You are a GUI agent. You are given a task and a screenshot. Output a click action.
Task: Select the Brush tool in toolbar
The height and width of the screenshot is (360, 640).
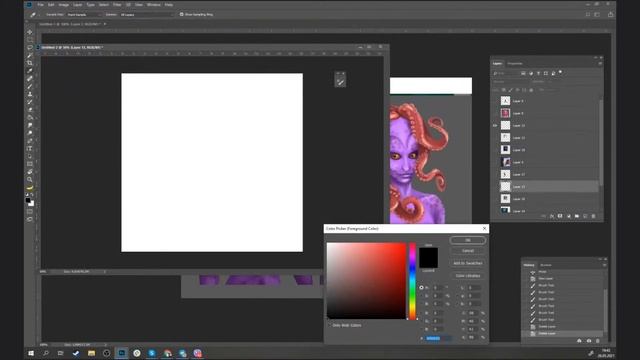[x=30, y=87]
